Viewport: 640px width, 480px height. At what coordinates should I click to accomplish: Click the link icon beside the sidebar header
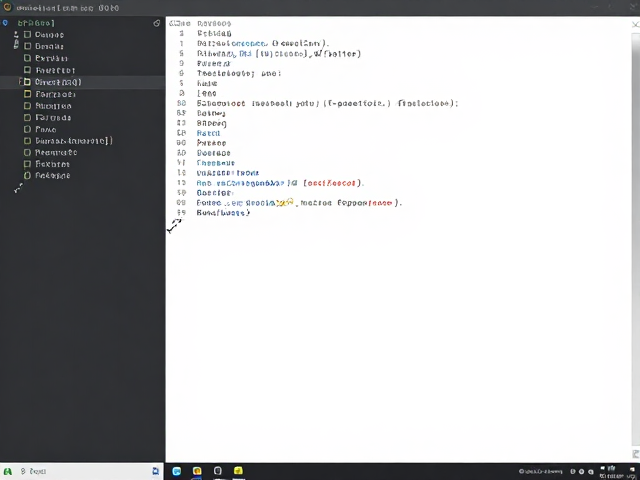(157, 23)
